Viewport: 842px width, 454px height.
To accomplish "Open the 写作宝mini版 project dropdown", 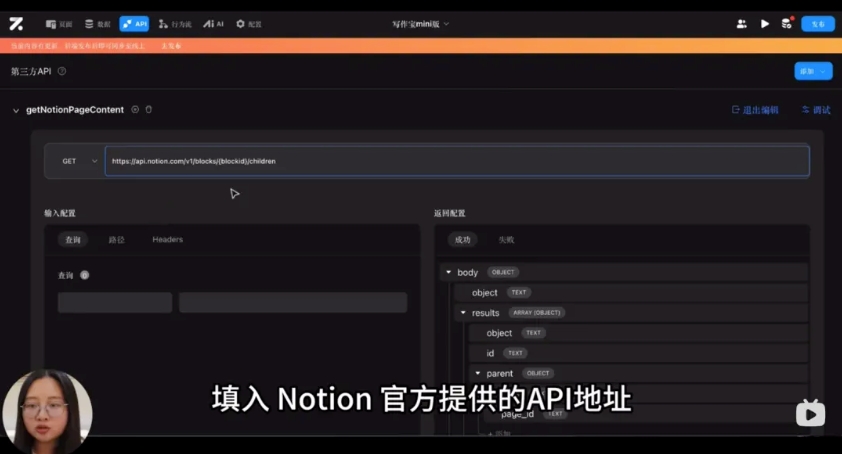I will (420, 24).
